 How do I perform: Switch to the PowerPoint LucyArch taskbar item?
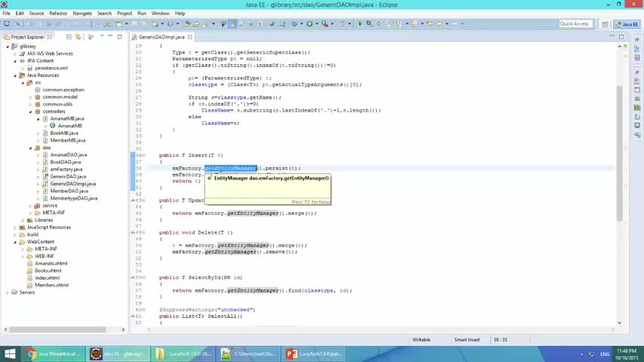pyautogui.click(x=314, y=354)
